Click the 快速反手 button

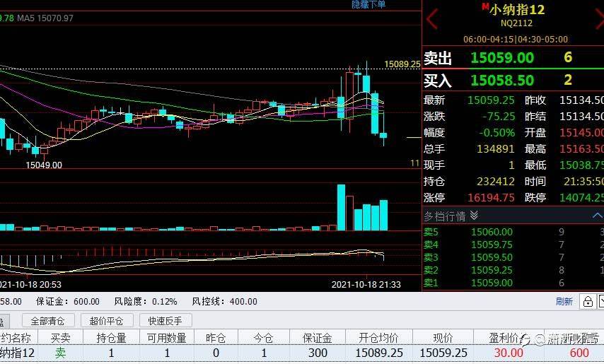click(165, 320)
